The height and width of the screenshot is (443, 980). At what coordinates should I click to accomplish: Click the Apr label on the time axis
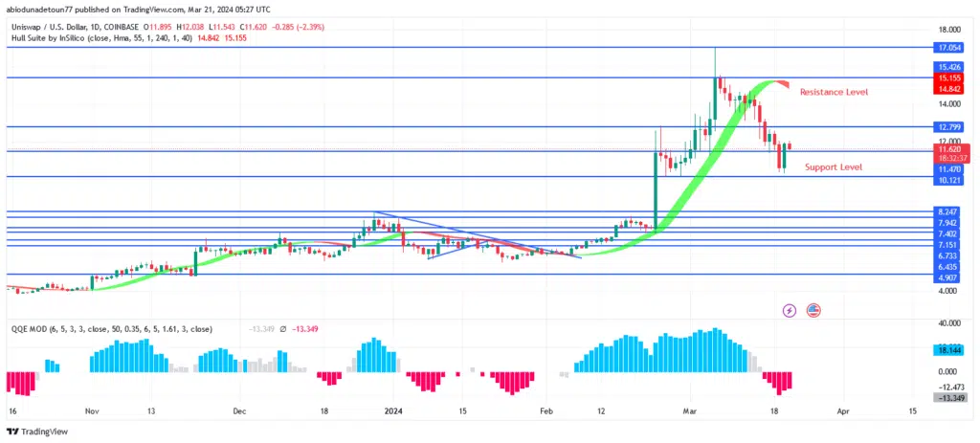[843, 411]
